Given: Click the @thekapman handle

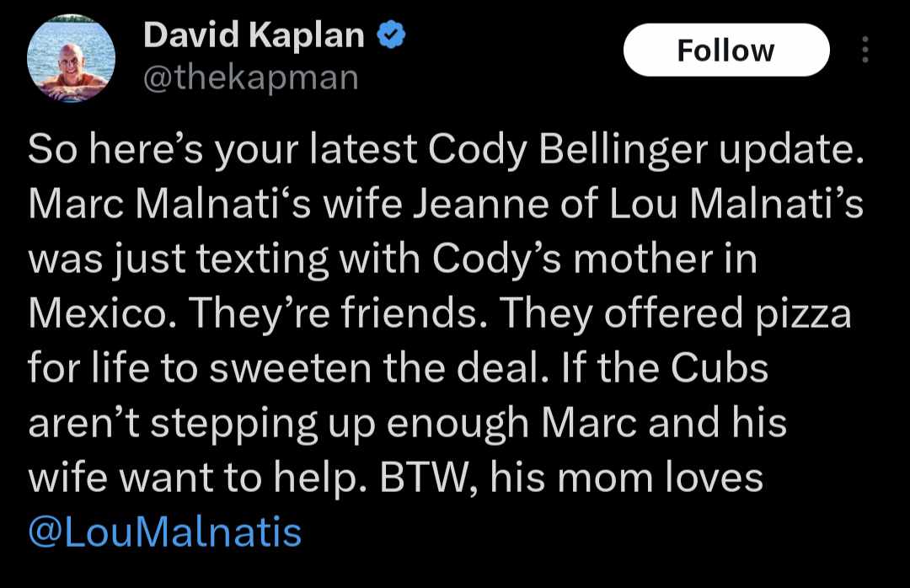Looking at the screenshot, I should coord(251,78).
